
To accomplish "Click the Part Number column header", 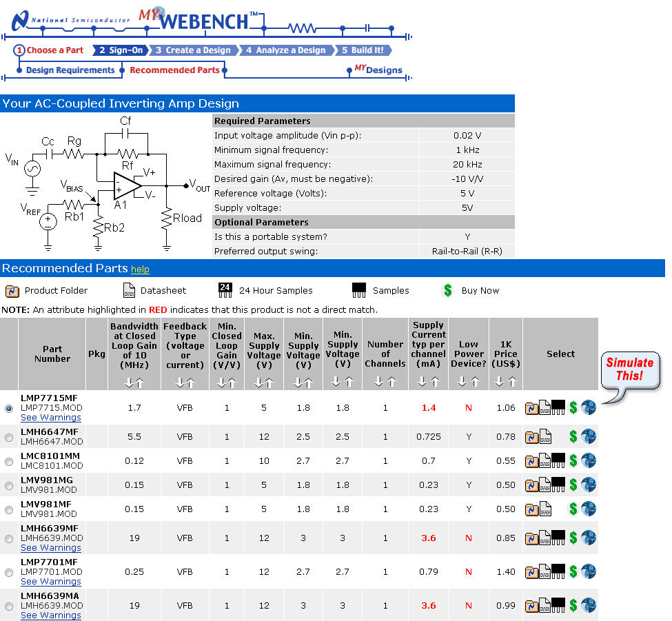I will click(52, 354).
